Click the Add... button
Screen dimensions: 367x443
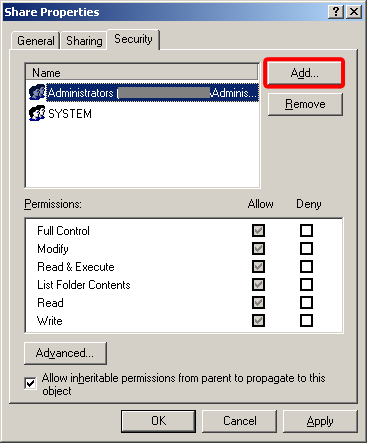pos(304,73)
